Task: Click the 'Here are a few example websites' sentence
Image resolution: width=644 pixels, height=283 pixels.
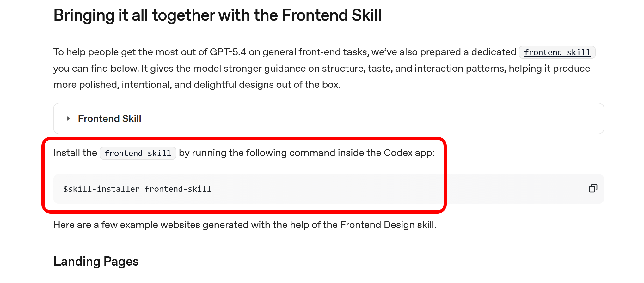Action: [x=245, y=225]
